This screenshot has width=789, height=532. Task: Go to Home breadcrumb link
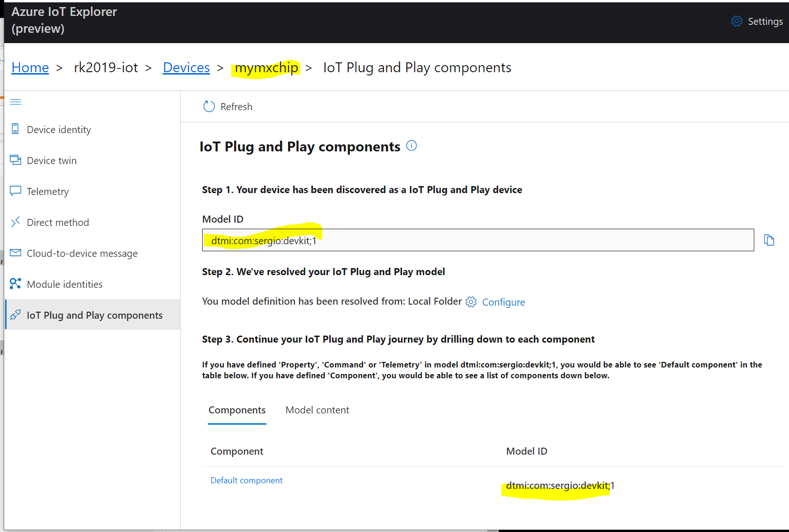click(x=30, y=67)
